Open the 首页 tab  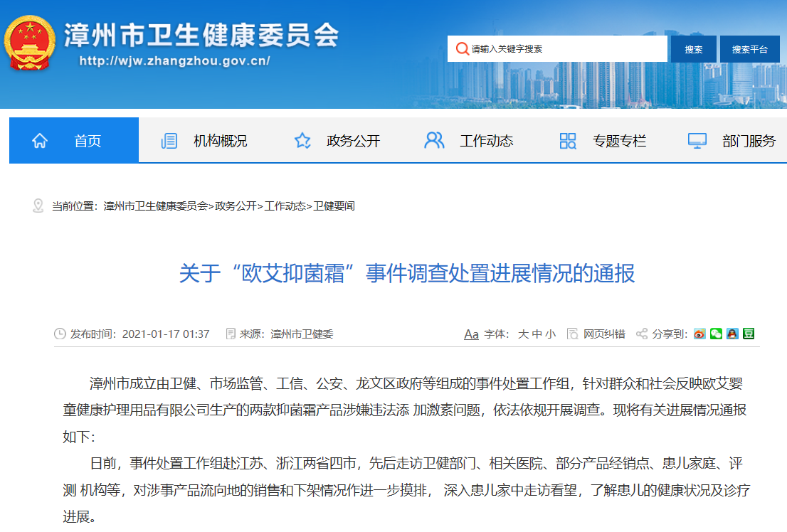point(74,141)
